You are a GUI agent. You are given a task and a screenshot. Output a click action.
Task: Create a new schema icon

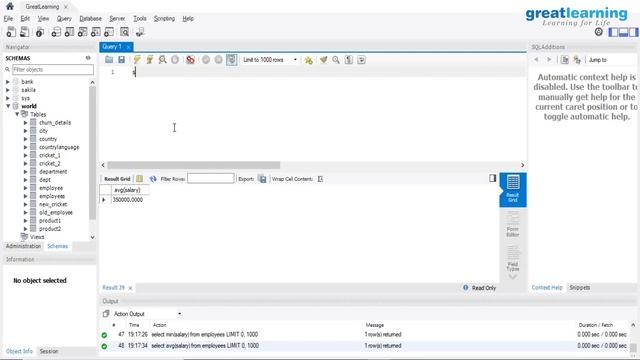coord(56,32)
